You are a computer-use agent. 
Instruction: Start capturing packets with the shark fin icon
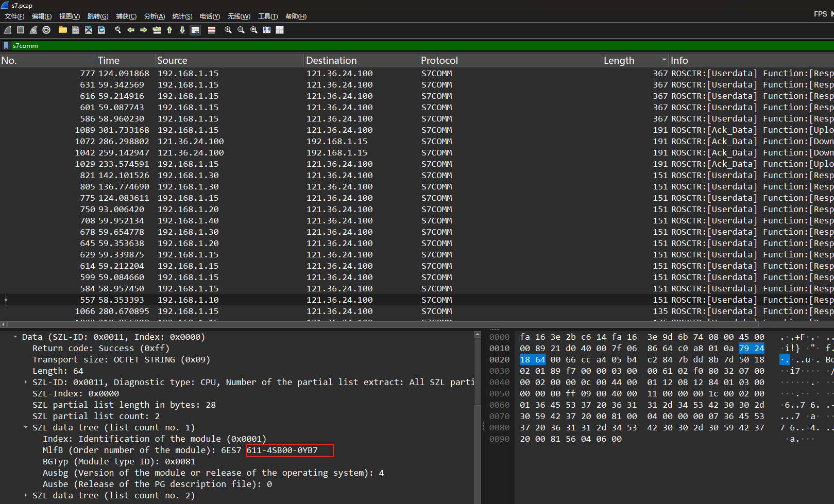coord(8,30)
